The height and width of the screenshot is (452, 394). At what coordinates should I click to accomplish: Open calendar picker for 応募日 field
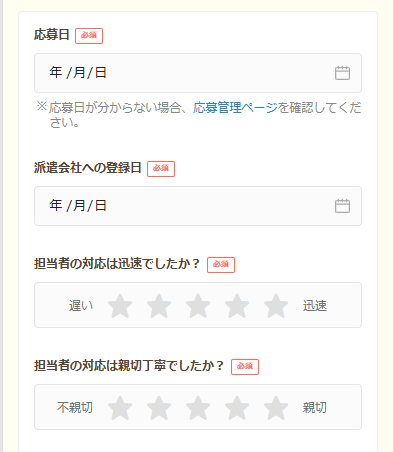[342, 73]
